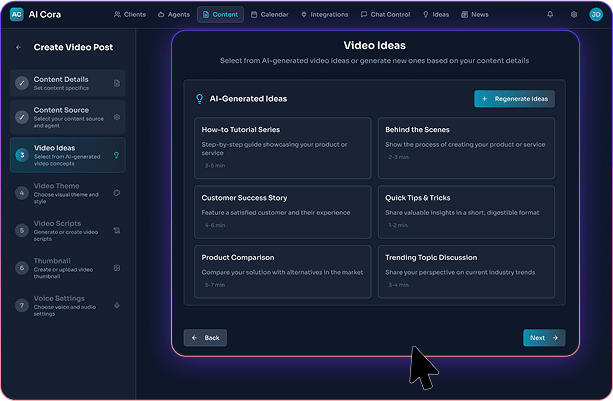The width and height of the screenshot is (613, 401).
Task: Switch to the Calendar tab
Action: tap(269, 15)
